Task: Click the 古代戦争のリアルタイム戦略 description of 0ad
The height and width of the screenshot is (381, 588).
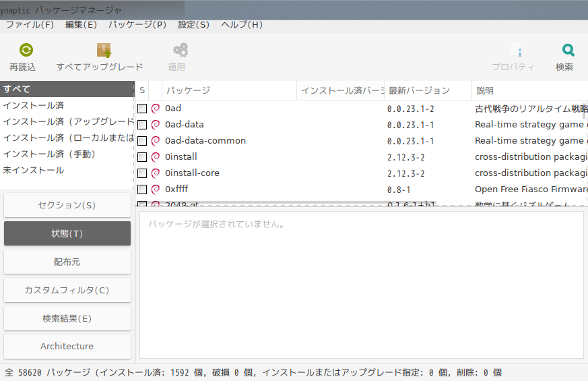Action: 531,109
